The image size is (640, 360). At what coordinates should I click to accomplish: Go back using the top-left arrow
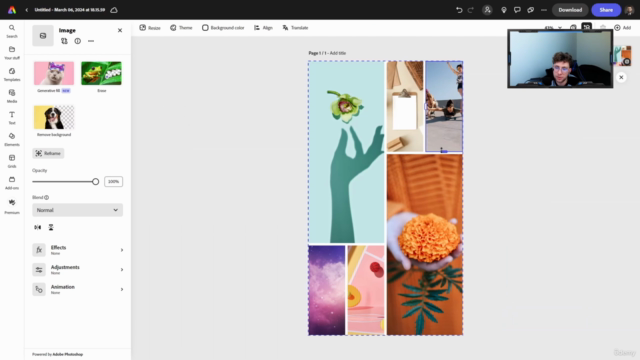tap(27, 10)
